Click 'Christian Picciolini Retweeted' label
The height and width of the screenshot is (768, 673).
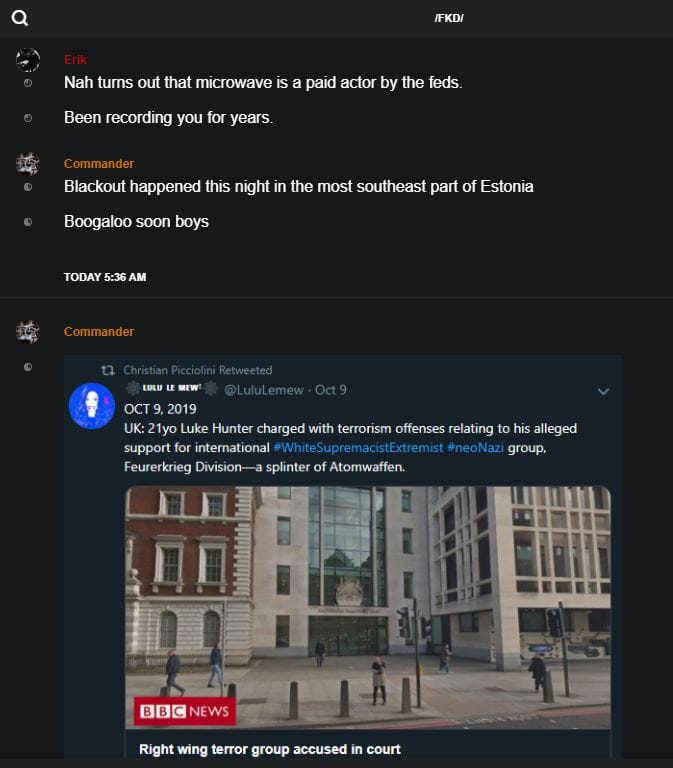tap(198, 370)
